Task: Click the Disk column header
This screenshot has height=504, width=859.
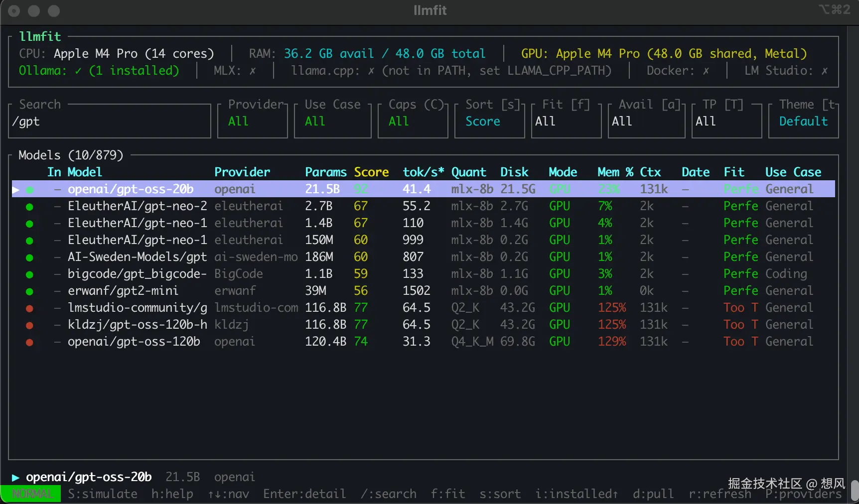Action: (514, 172)
